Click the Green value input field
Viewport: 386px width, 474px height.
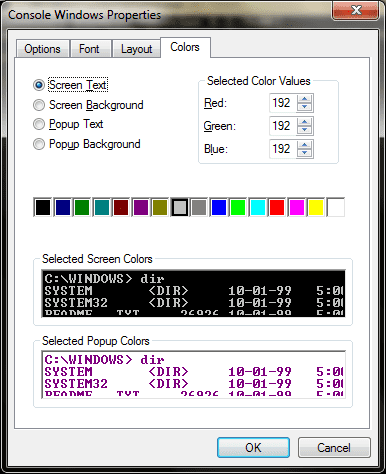coord(283,126)
